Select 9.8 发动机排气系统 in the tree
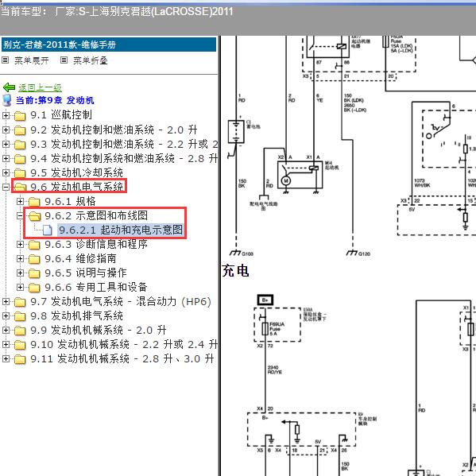 point(76,315)
